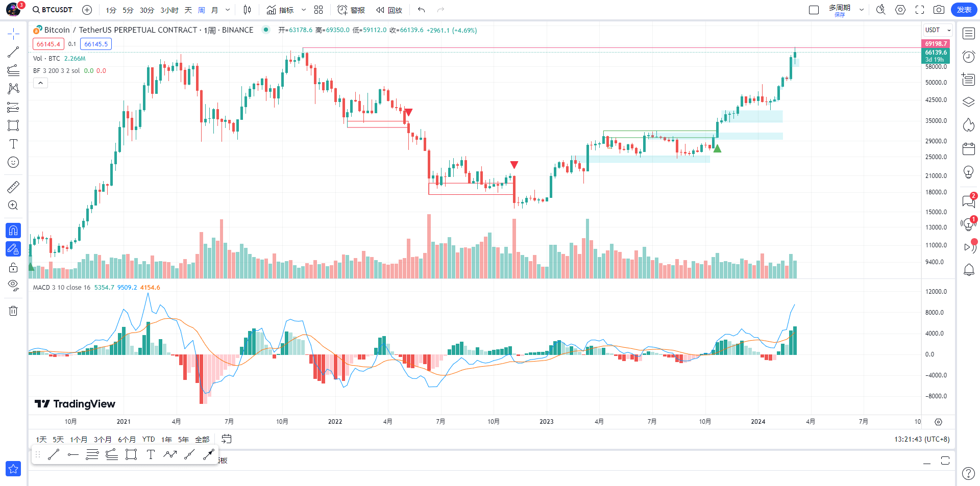Open 指标 indicators dialog
Viewport: 980px width, 486px height.
281,10
